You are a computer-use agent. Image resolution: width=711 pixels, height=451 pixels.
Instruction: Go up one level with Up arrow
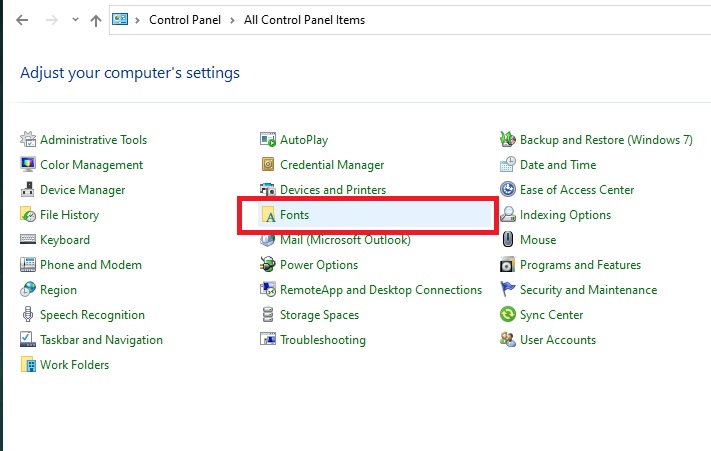(96, 20)
